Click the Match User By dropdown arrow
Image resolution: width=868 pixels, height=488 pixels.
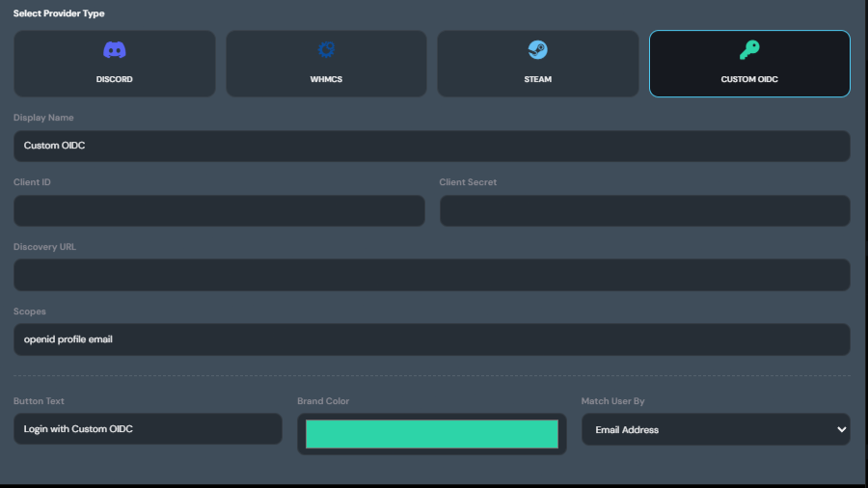841,430
